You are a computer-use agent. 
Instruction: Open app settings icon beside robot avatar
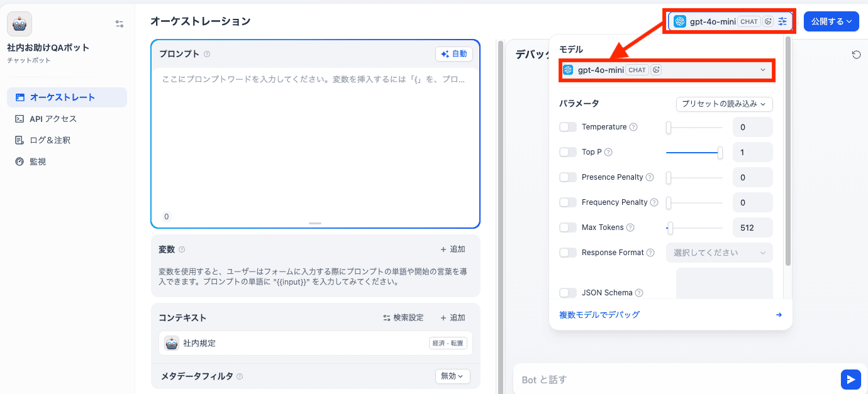(120, 24)
